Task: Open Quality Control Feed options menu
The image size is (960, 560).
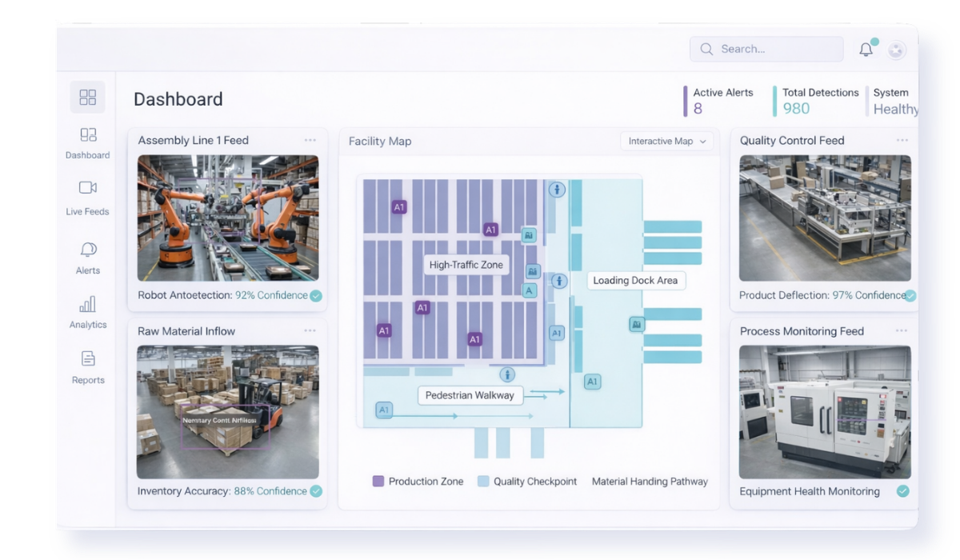Action: (x=902, y=141)
